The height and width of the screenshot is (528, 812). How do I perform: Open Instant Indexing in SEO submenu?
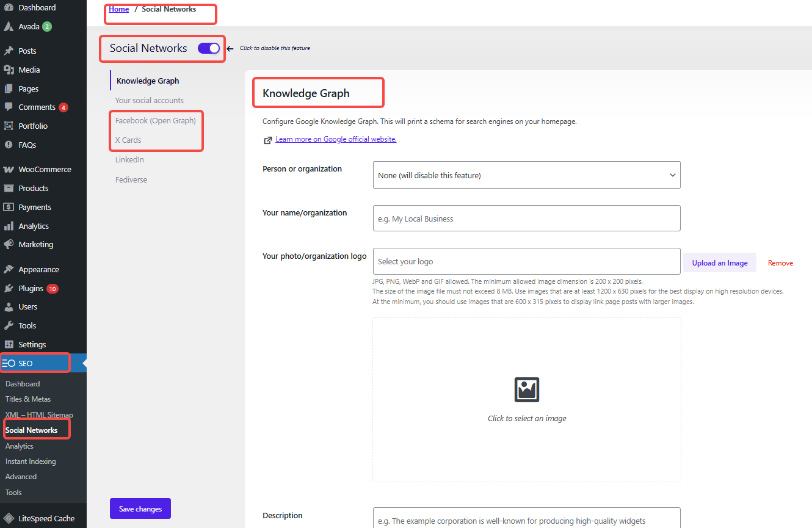point(31,461)
